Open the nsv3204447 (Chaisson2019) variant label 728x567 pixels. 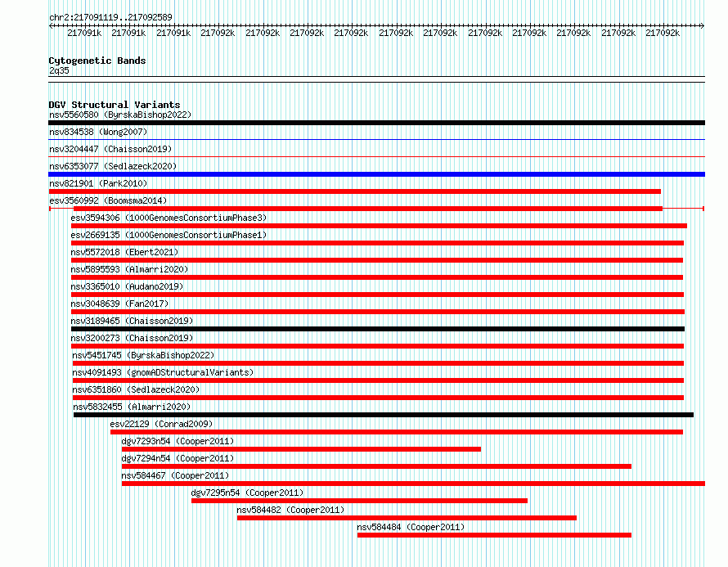pyautogui.click(x=110, y=149)
